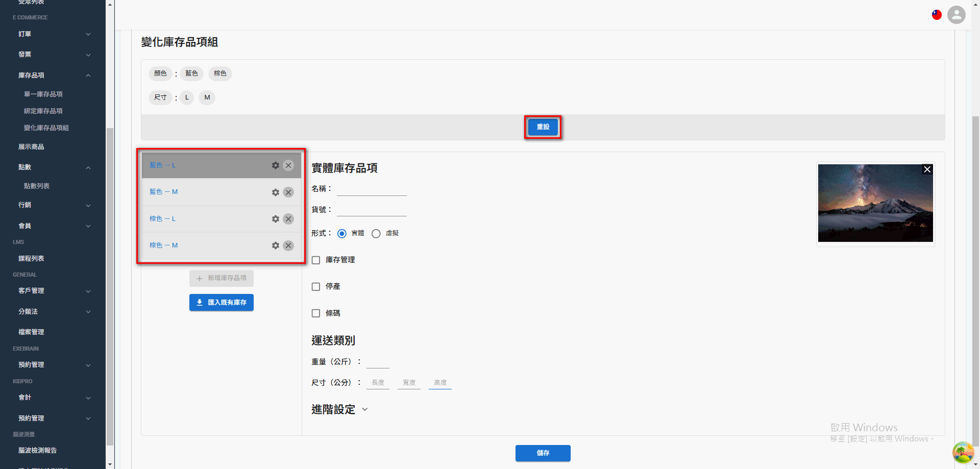Open 單一庫存品項 in sidebar

click(x=43, y=94)
